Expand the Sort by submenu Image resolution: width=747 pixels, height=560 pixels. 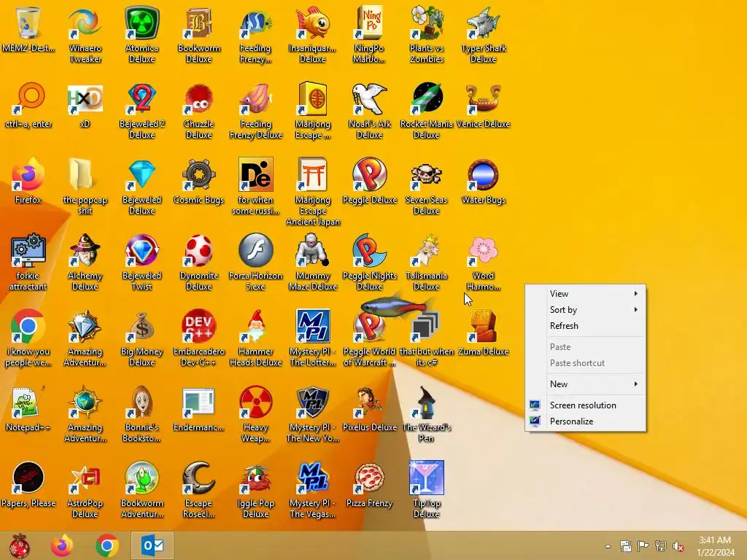pos(586,310)
